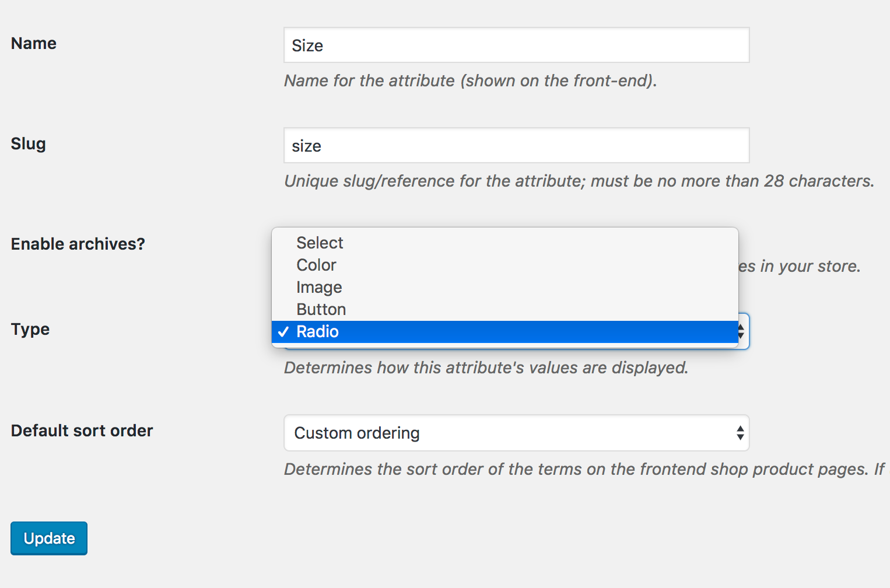Click the Slug field label
This screenshot has width=890, height=588.
28,143
